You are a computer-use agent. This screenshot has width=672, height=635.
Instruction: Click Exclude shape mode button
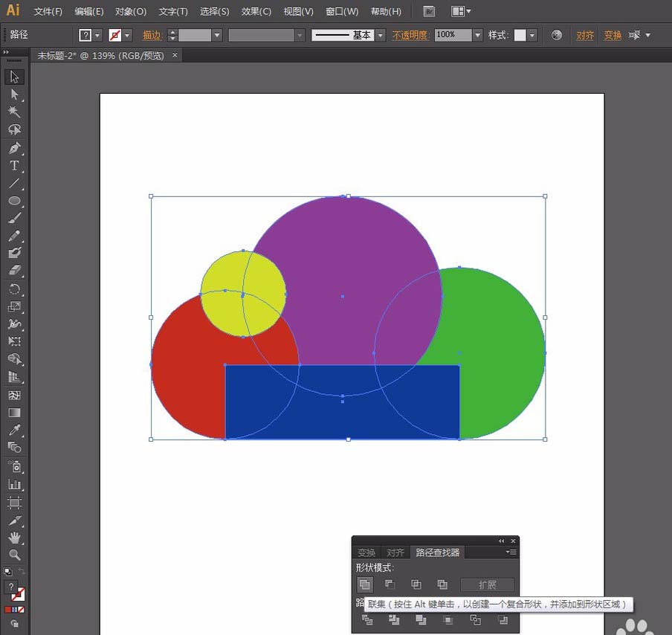[x=442, y=584]
